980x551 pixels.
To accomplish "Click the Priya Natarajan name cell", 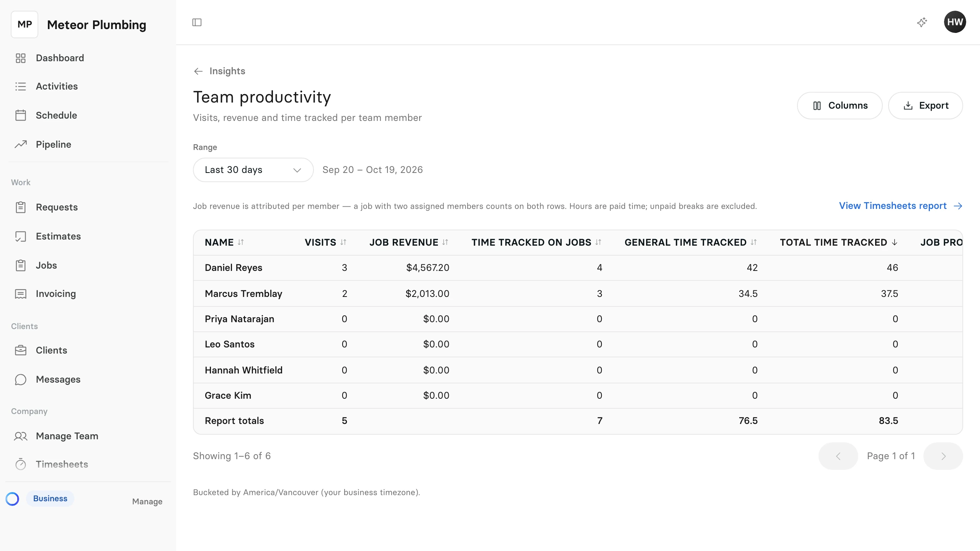I will point(240,319).
